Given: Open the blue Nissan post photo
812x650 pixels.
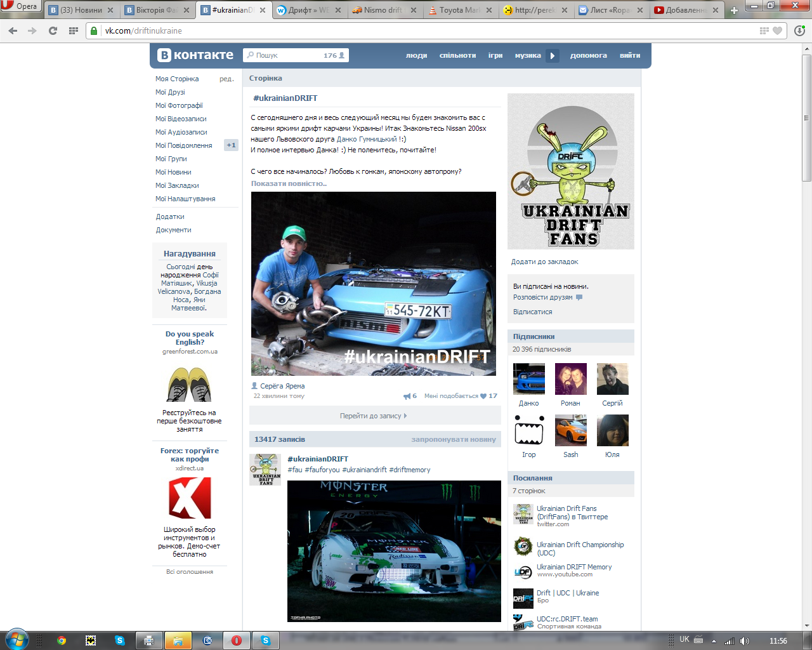Looking at the screenshot, I should 374,284.
